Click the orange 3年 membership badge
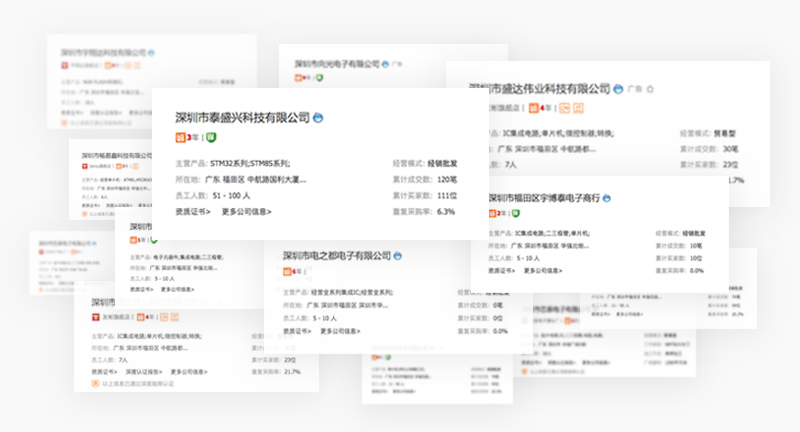The image size is (800, 432). (187, 137)
